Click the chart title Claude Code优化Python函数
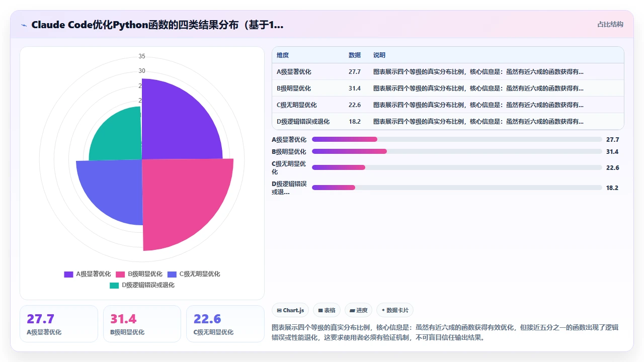The width and height of the screenshot is (644, 362). pos(157,25)
